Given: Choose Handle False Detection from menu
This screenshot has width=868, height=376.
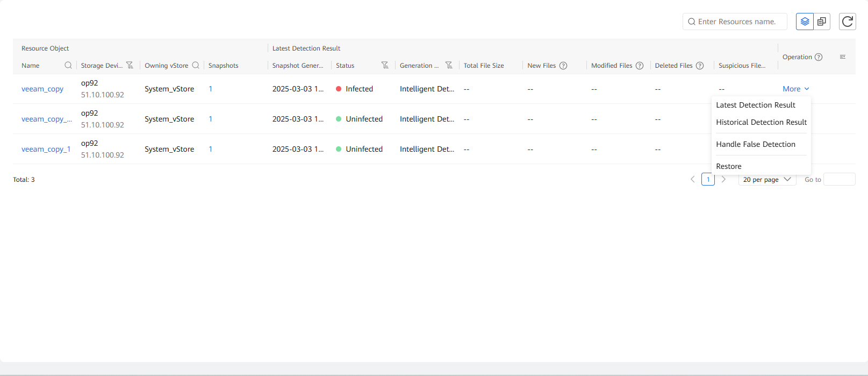Looking at the screenshot, I should [756, 144].
